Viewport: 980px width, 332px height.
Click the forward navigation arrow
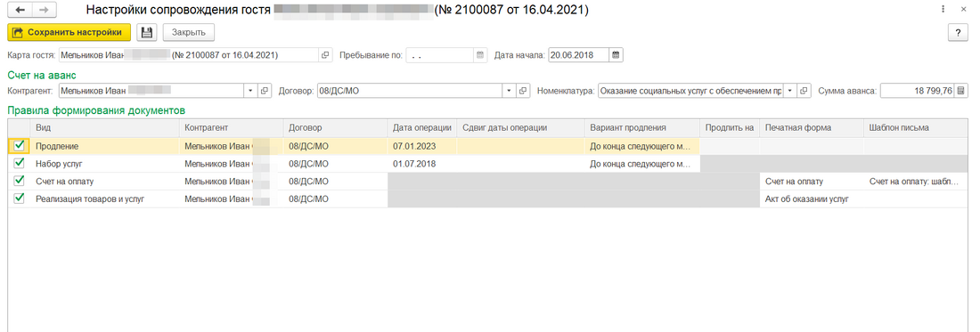point(43,11)
